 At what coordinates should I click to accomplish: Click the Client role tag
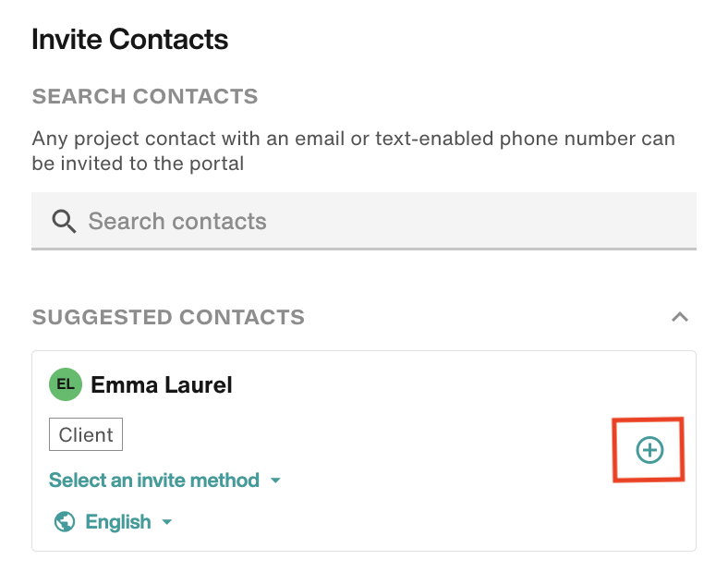click(86, 434)
